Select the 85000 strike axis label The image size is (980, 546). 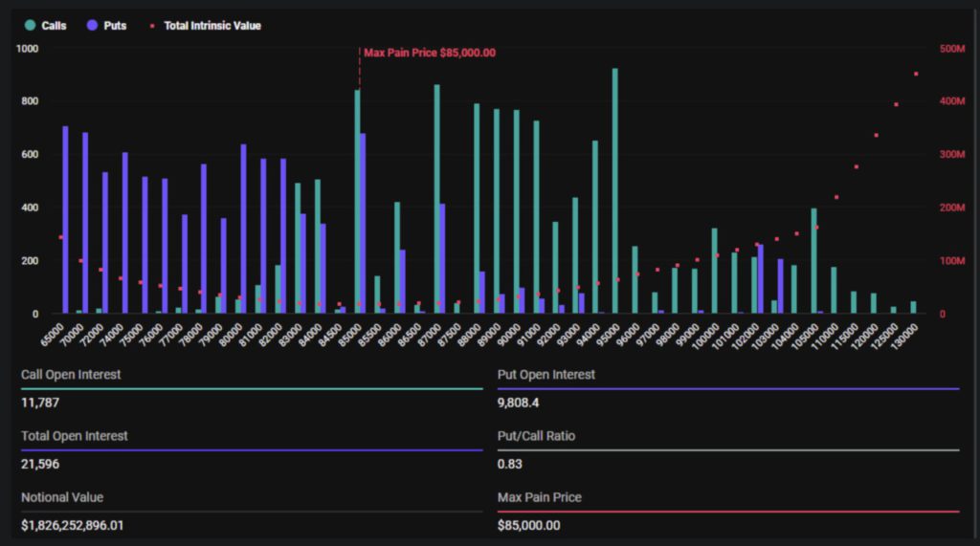(350, 336)
